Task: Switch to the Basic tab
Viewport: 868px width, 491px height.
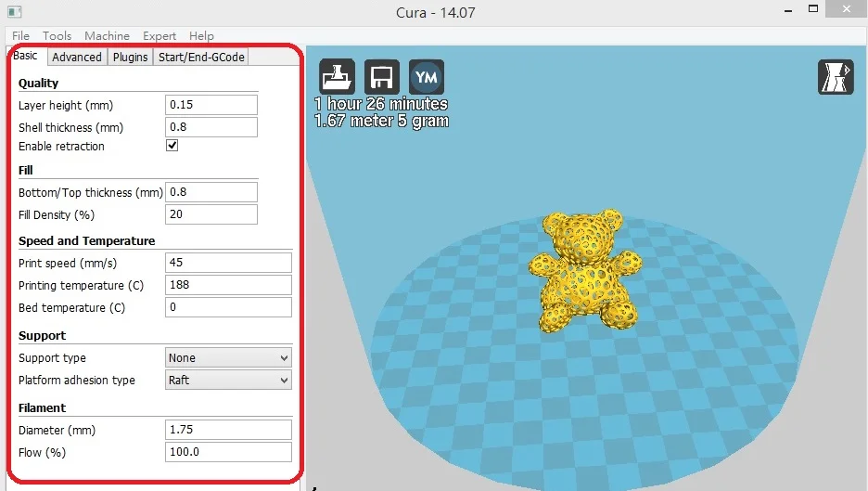Action: pos(26,56)
